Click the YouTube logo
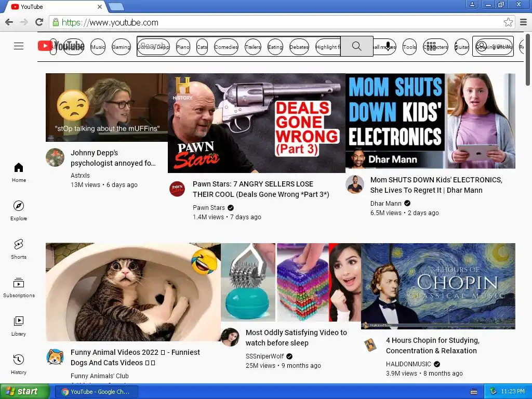 click(x=61, y=46)
